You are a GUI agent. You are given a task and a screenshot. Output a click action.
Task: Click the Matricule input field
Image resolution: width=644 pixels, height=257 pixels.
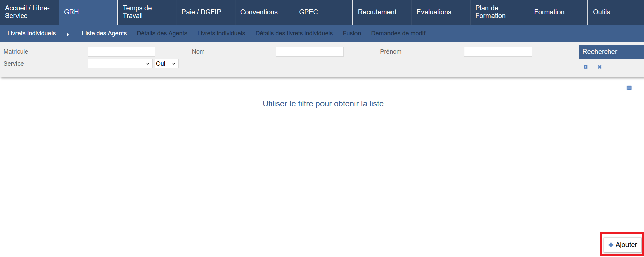click(121, 52)
